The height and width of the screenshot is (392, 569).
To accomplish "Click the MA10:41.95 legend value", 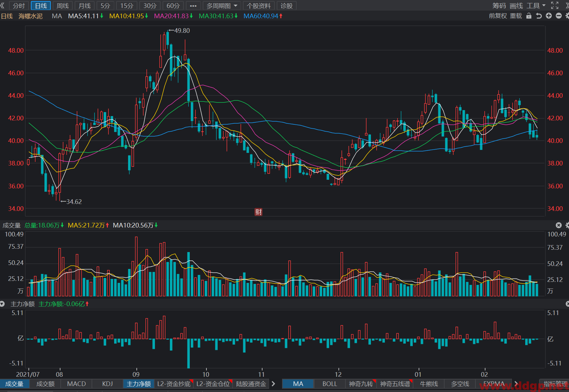I will pyautogui.click(x=128, y=16).
